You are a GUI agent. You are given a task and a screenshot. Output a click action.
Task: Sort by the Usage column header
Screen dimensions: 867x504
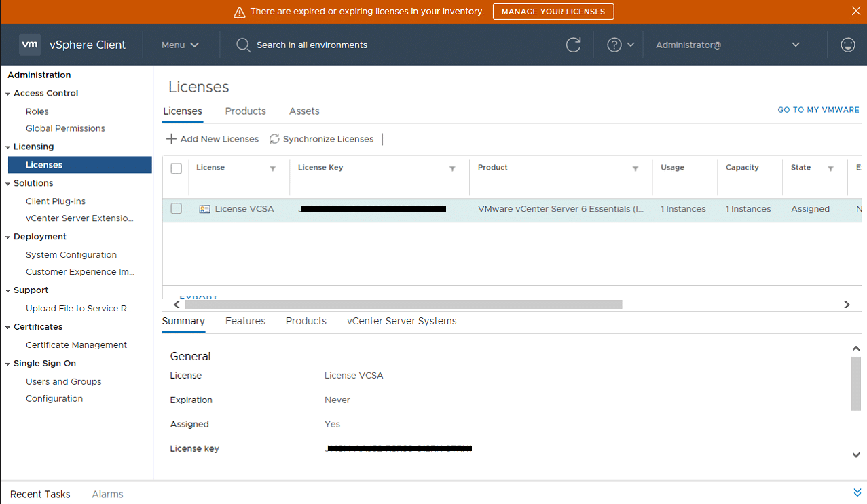[672, 168]
